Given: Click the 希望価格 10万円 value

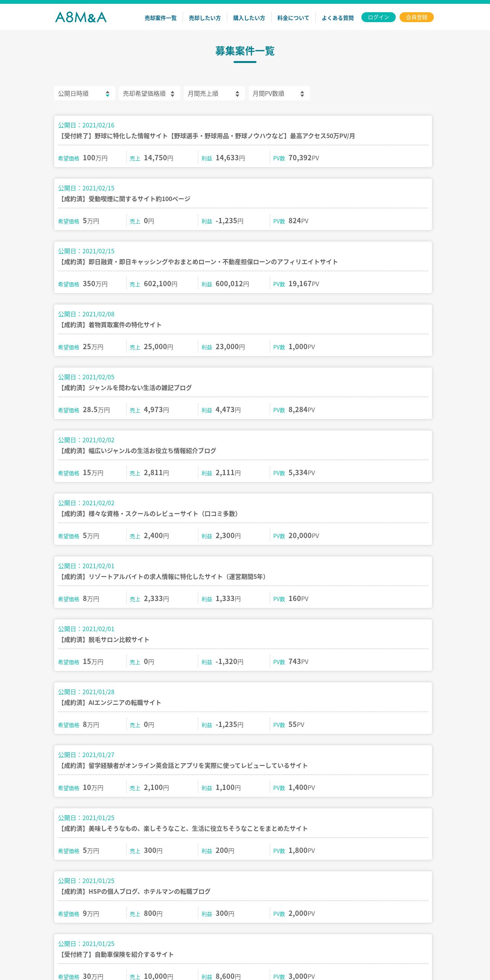Looking at the screenshot, I should click(x=81, y=788).
